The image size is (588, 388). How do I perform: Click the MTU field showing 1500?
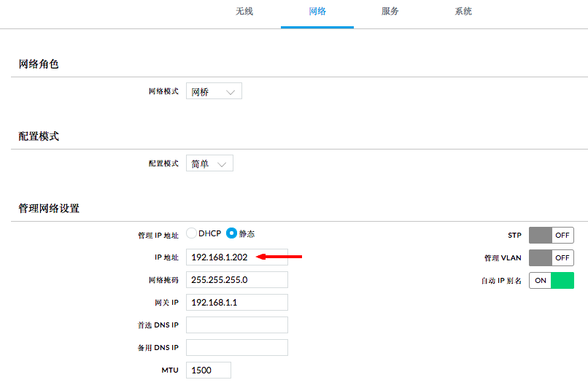[209, 370]
